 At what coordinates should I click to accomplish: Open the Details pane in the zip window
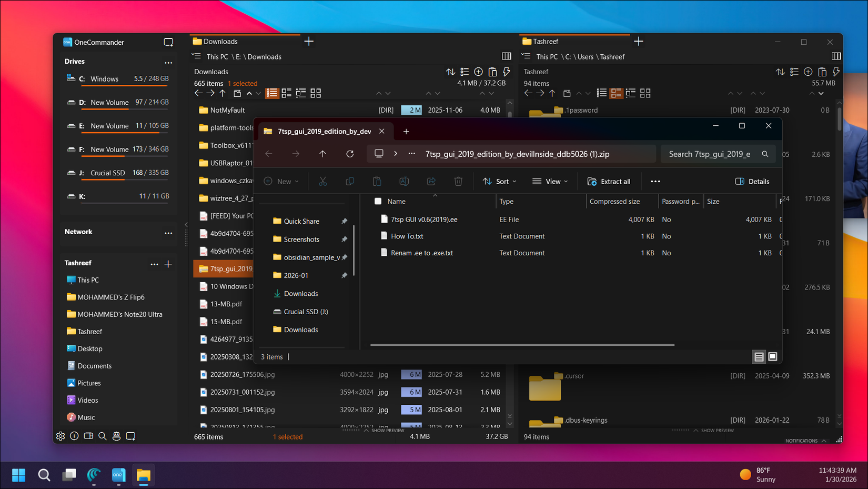pos(752,181)
